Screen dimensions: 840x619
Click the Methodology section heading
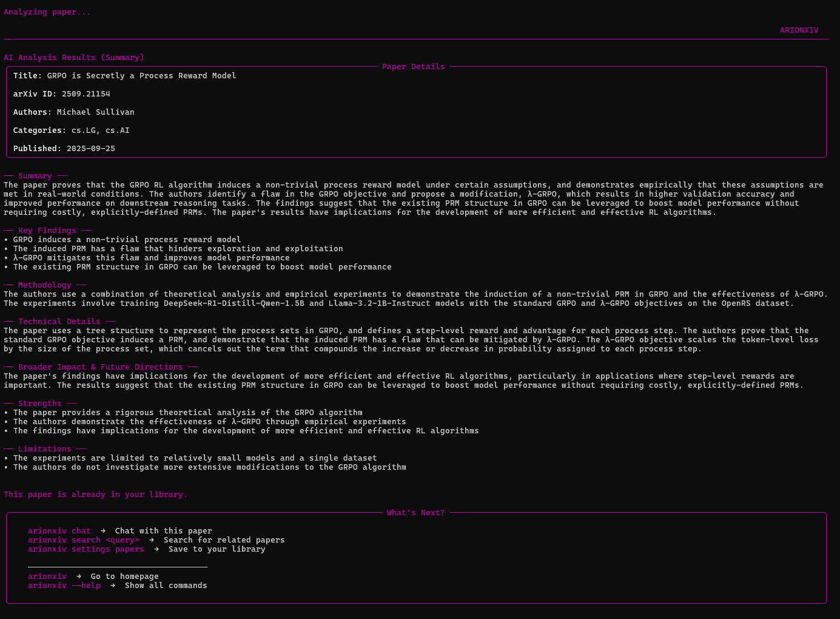[x=44, y=285]
